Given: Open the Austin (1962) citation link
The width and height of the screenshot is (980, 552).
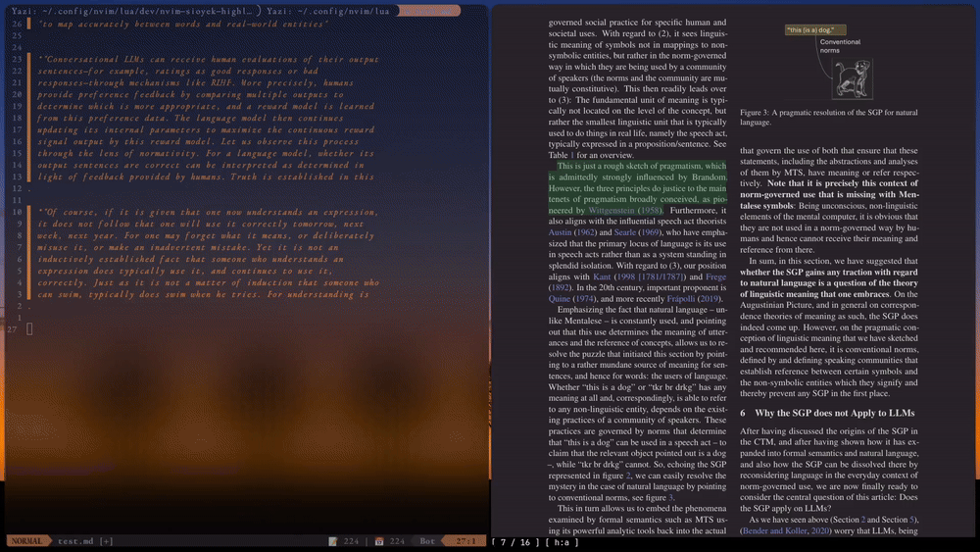Looking at the screenshot, I should [x=572, y=232].
